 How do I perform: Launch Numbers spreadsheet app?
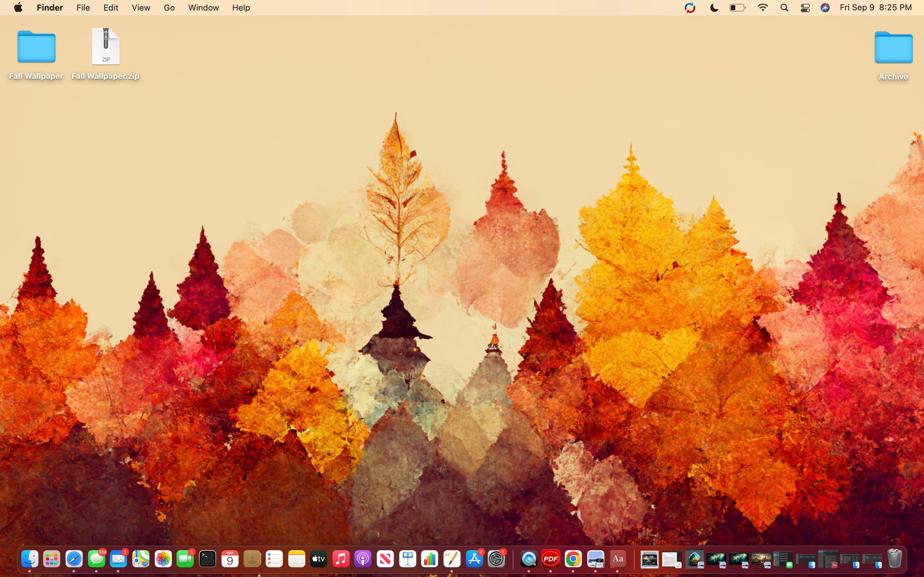pos(429,558)
